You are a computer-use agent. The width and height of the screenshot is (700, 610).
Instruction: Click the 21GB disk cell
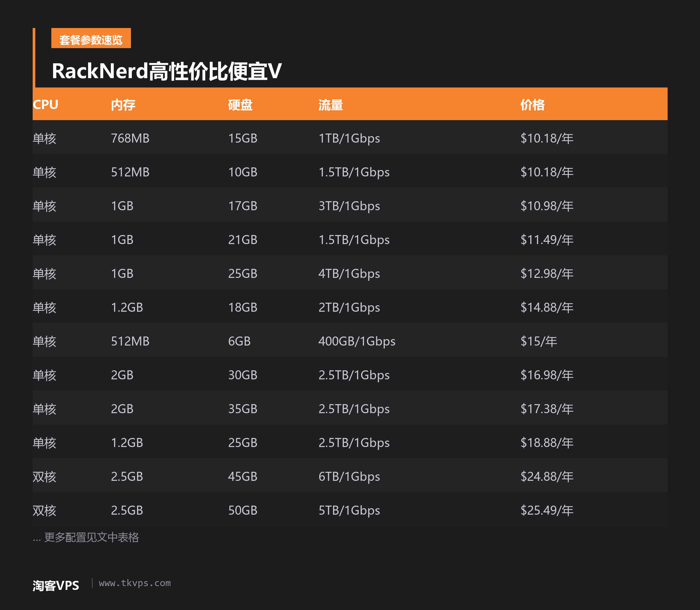click(243, 240)
